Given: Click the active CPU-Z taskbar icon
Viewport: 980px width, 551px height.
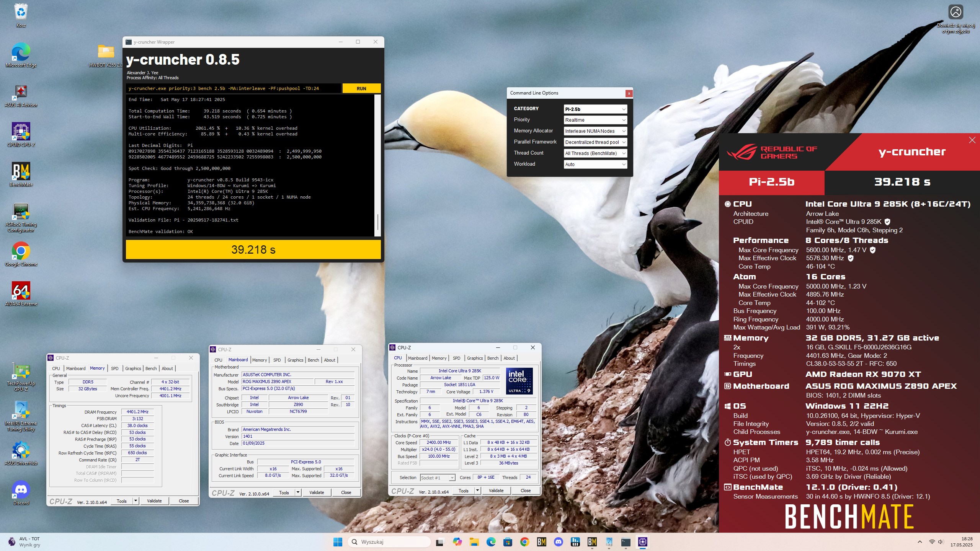Looking at the screenshot, I should (x=642, y=542).
